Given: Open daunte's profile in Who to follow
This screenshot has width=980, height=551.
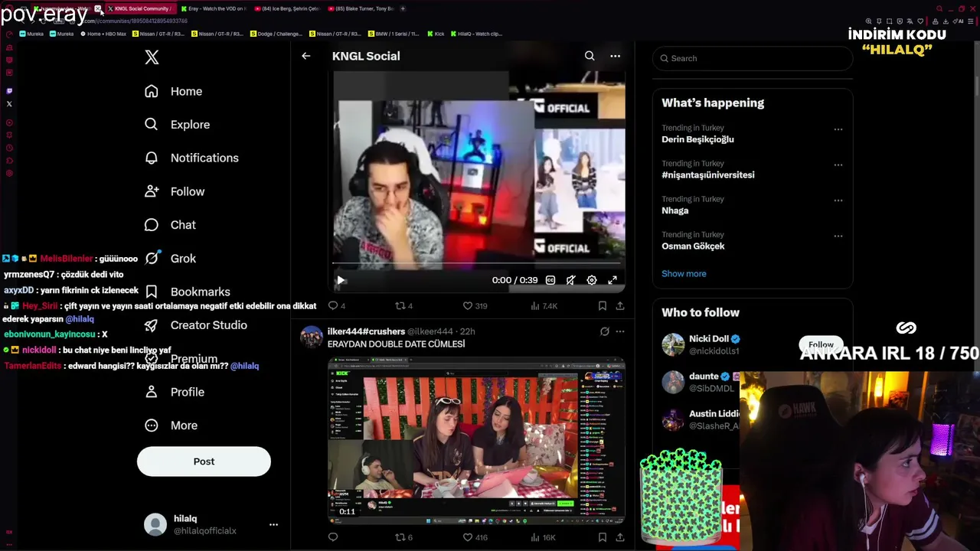Looking at the screenshot, I should tap(704, 377).
